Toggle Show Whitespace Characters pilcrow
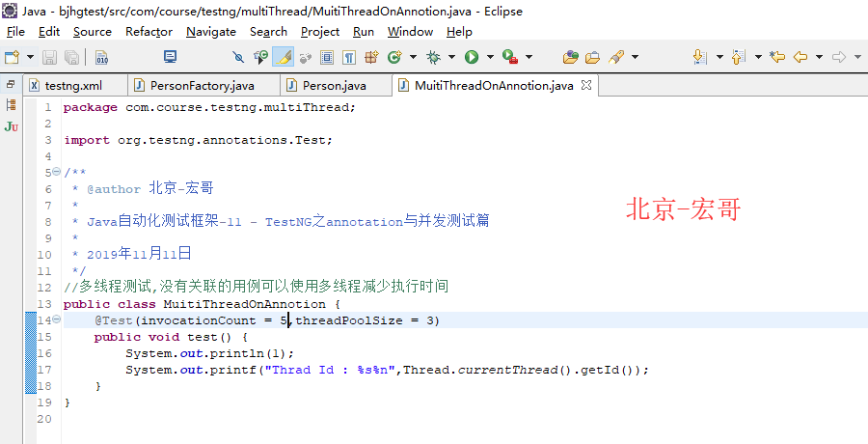This screenshot has height=444, width=868. pos(349,57)
